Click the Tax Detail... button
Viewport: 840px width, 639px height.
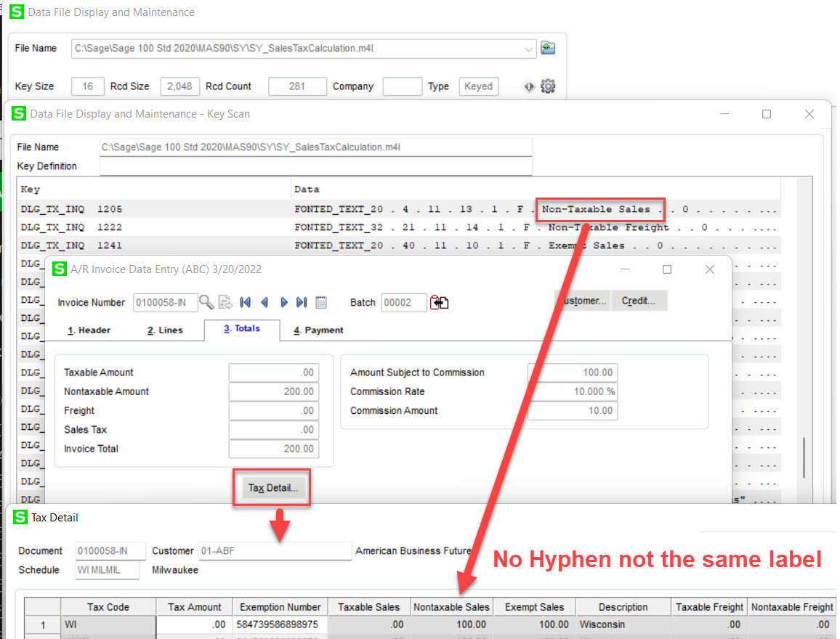272,487
